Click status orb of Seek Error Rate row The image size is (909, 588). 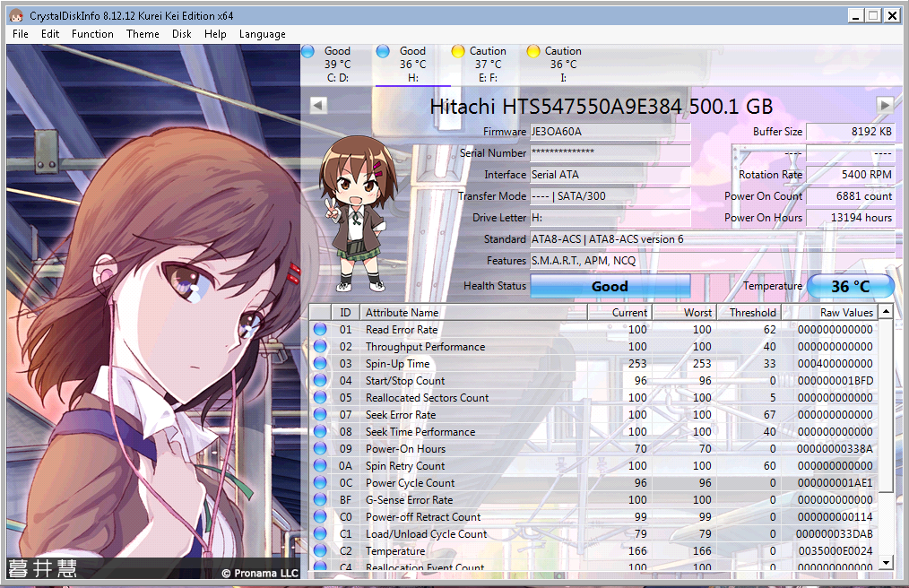320,415
